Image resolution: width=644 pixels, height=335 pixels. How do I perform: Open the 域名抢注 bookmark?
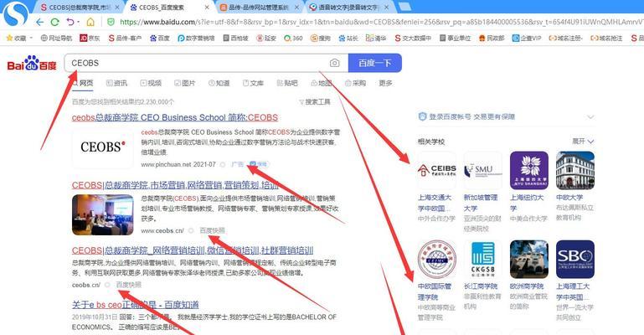point(606,38)
